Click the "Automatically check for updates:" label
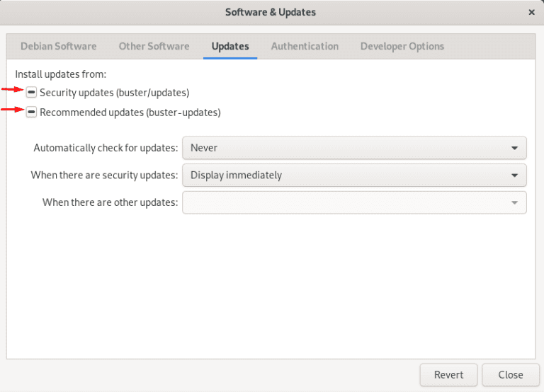Viewport: 544px width, 392px height. [x=106, y=148]
